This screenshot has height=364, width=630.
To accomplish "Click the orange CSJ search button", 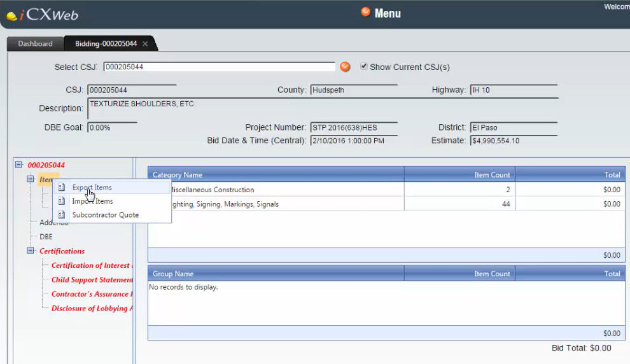I will click(345, 67).
